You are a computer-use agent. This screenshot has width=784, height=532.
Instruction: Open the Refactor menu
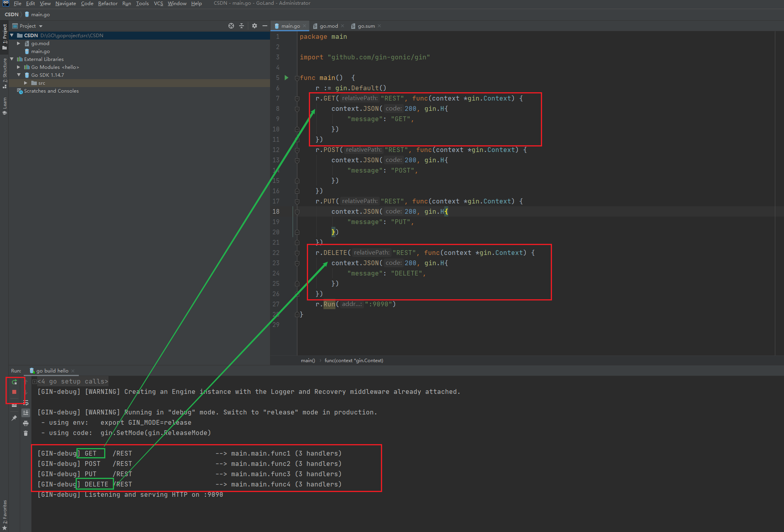click(x=108, y=4)
